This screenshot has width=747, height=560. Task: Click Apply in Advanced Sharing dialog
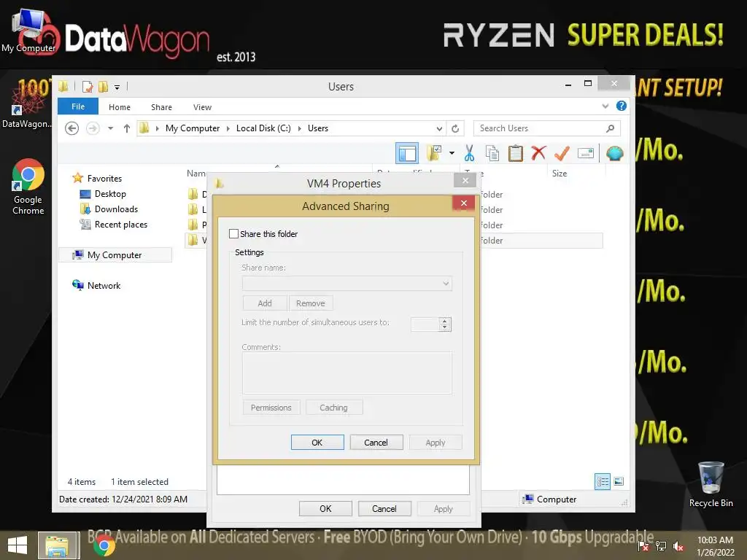435,443
